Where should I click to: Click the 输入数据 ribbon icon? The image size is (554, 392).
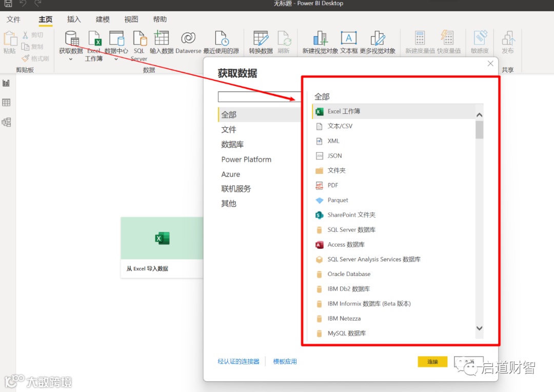tap(162, 38)
